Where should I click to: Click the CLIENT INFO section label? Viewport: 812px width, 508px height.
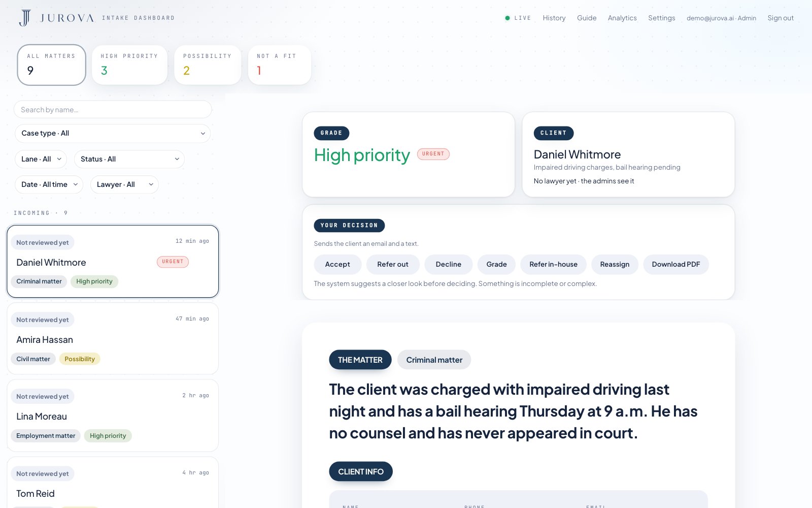click(x=361, y=471)
